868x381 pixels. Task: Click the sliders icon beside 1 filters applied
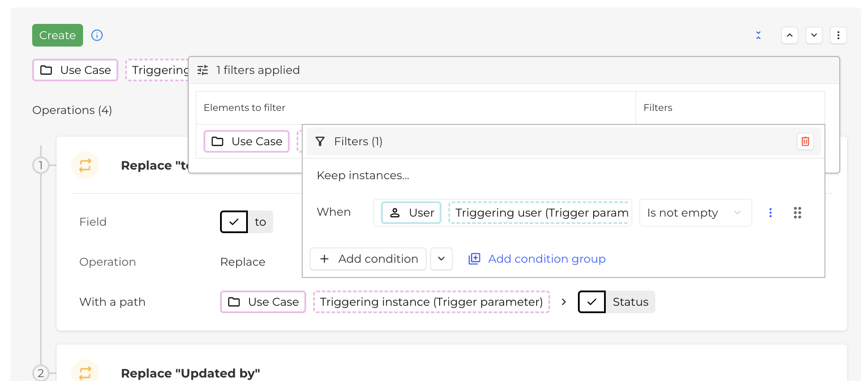(x=203, y=70)
